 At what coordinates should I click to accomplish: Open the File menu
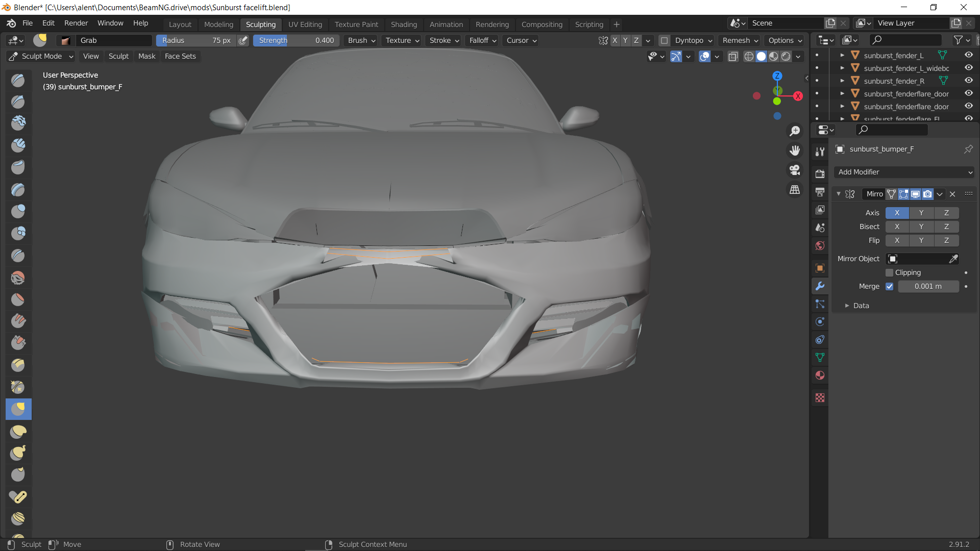28,23
